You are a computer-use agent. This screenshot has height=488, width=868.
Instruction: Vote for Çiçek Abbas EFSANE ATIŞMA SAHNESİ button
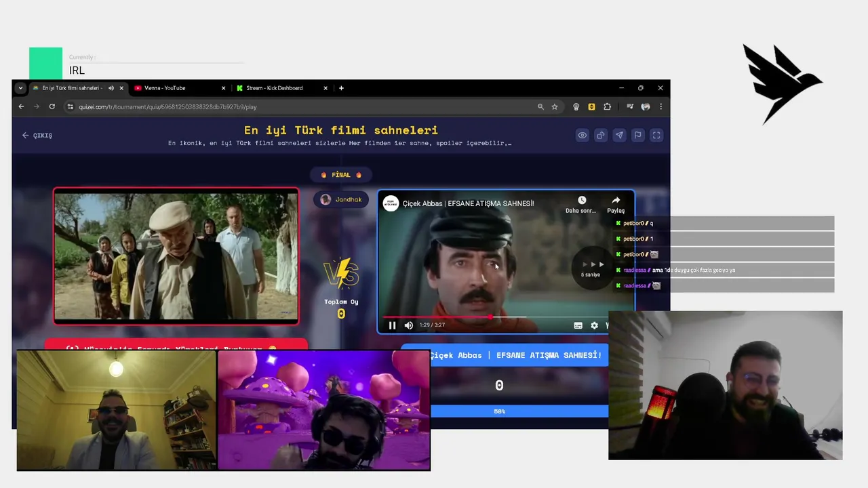[x=505, y=355]
